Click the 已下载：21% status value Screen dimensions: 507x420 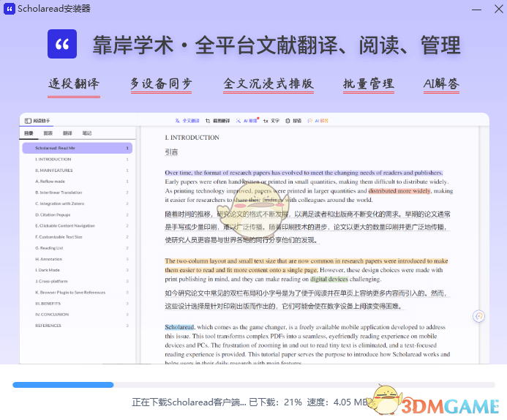pyautogui.click(x=276, y=402)
